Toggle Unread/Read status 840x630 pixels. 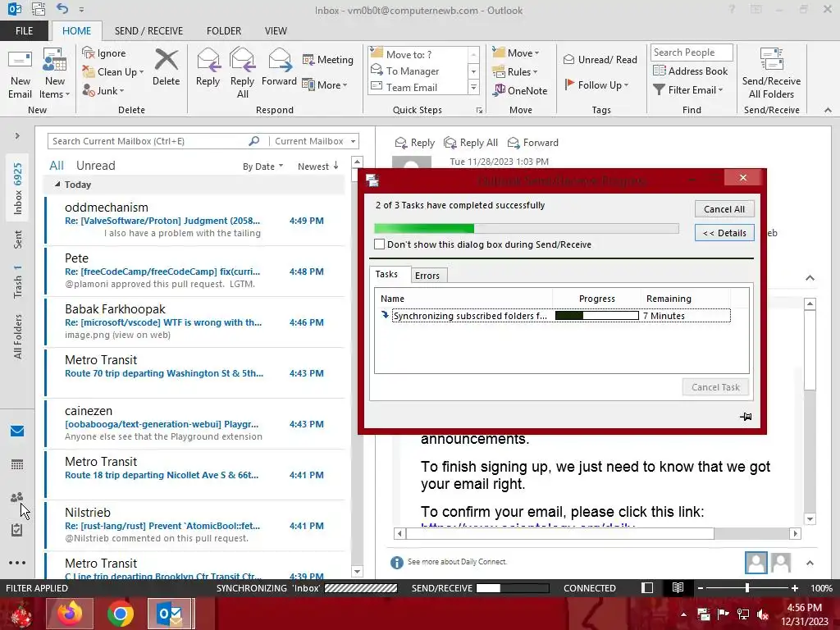coord(600,59)
